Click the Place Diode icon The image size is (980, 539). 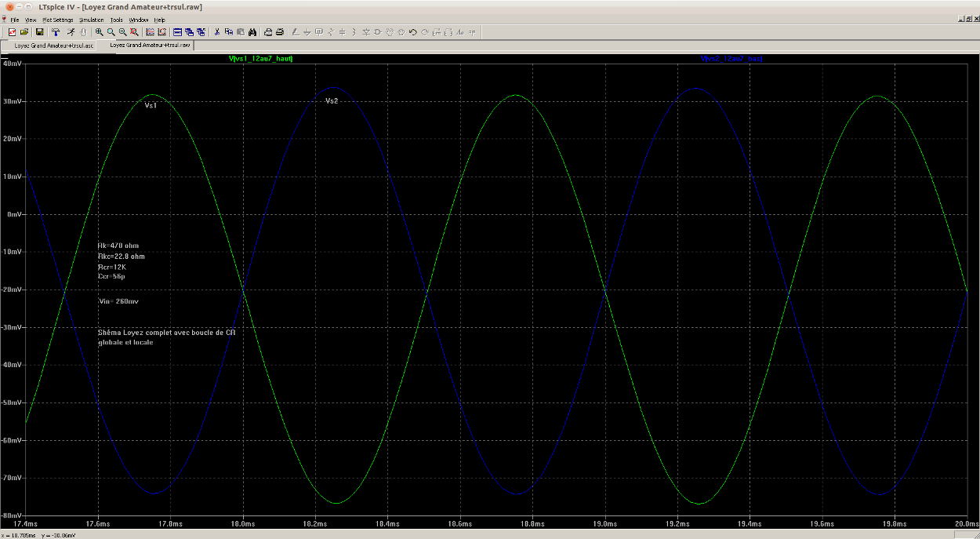pyautogui.click(x=366, y=32)
